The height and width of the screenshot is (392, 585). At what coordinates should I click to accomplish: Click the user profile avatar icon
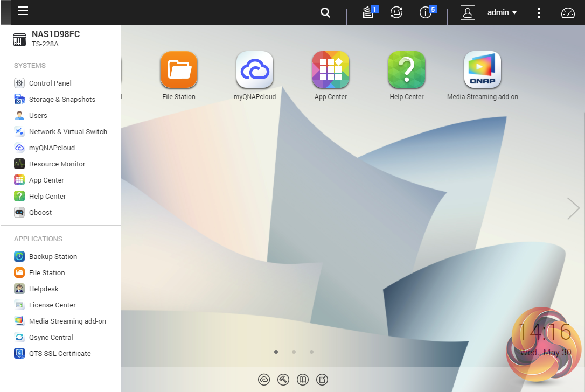[468, 13]
